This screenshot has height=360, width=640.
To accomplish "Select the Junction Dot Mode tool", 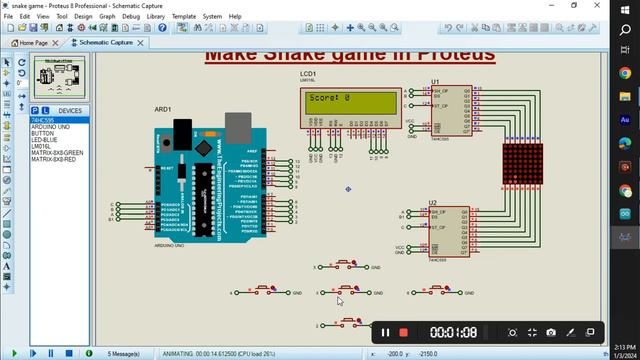I will click(7, 83).
